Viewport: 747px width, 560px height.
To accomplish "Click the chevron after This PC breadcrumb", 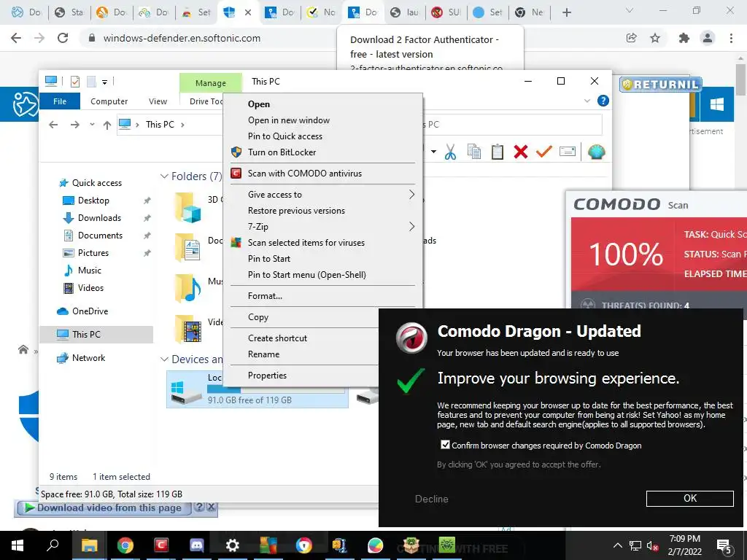I will coord(182,125).
